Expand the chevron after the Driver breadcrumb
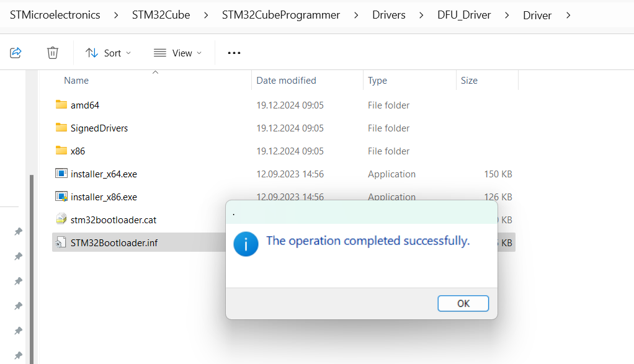The height and width of the screenshot is (364, 634). click(x=568, y=14)
